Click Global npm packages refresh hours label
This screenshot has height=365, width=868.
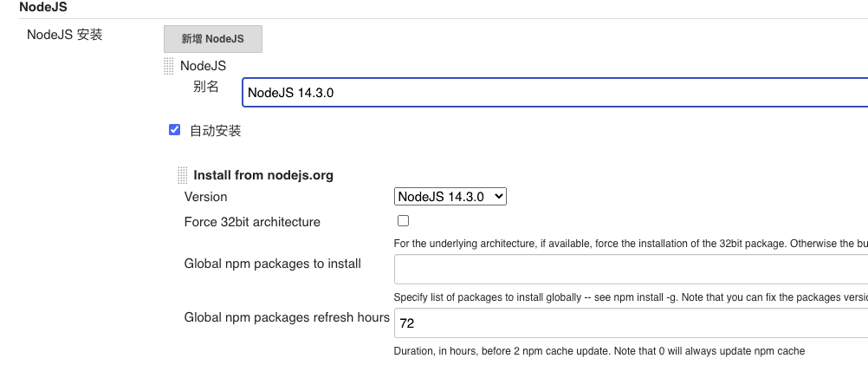pyautogui.click(x=287, y=317)
